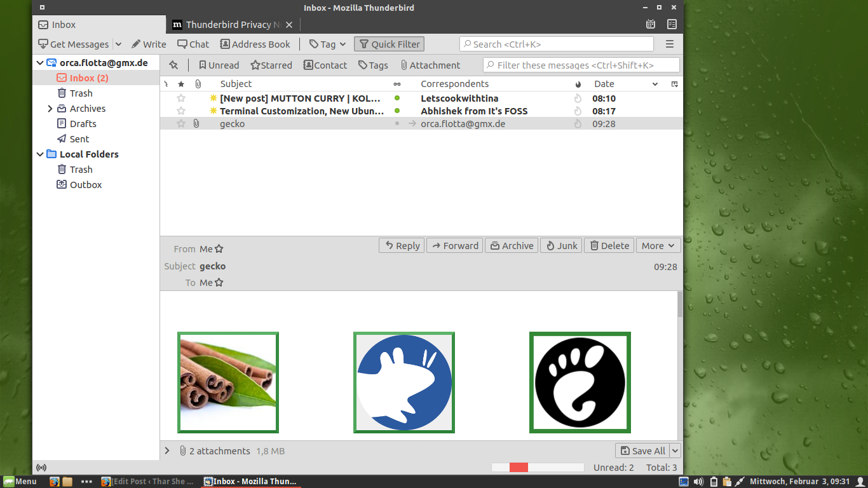Toggle keep filters pinned icon
This screenshot has width=868, height=488.
click(x=173, y=65)
